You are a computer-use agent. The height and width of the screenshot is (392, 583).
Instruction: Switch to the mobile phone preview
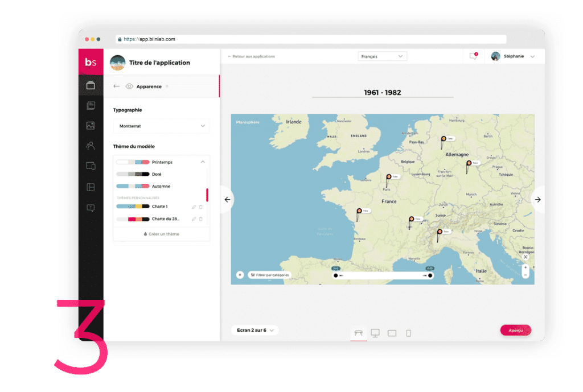[409, 333]
